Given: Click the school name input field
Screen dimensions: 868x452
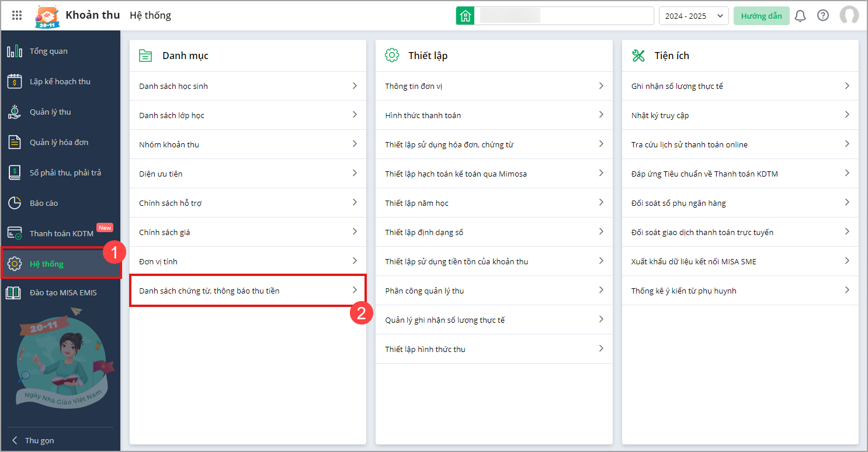Looking at the screenshot, I should pyautogui.click(x=564, y=16).
